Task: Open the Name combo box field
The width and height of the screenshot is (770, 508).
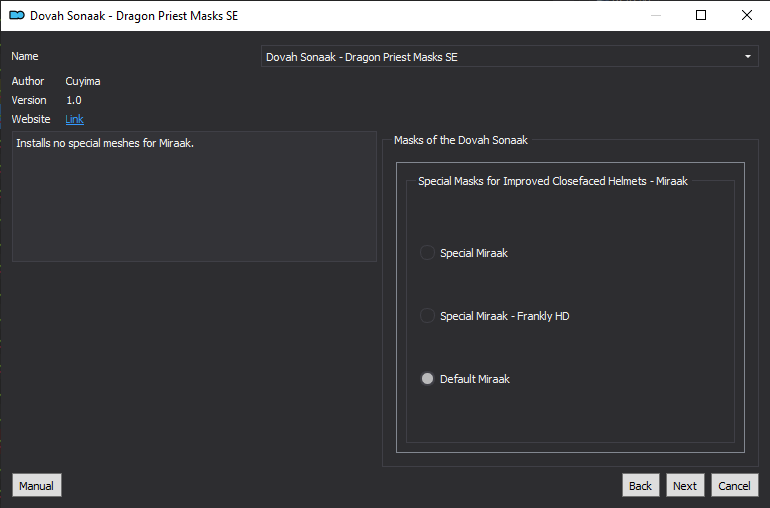Action: [x=509, y=57]
